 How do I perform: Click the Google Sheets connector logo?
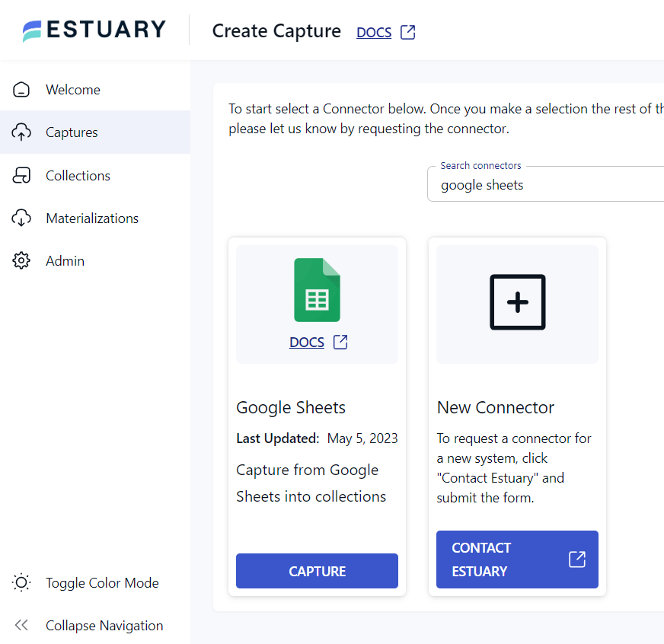(317, 290)
